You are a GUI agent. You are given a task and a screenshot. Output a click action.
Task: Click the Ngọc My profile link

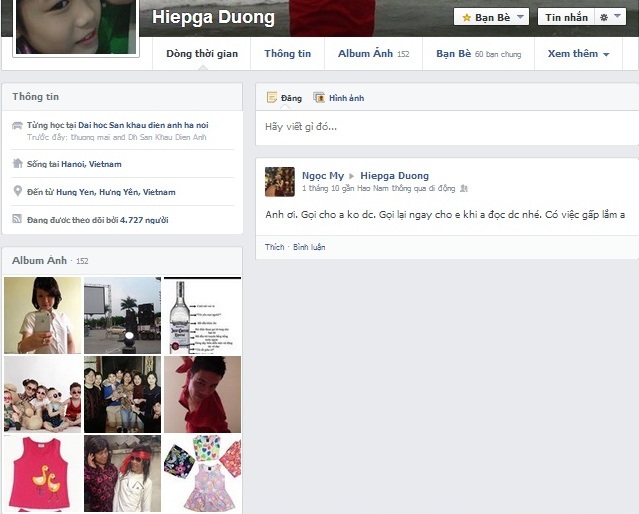[322, 176]
